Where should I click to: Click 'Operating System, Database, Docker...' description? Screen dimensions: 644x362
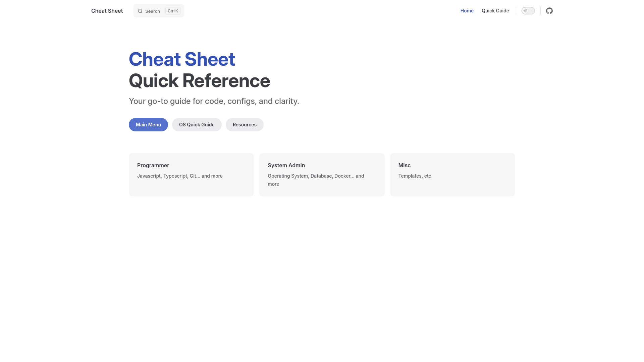click(x=316, y=180)
